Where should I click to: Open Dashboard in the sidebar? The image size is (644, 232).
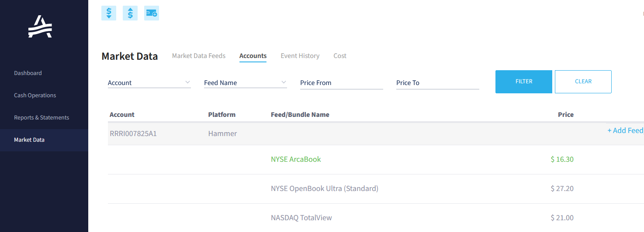[28, 73]
